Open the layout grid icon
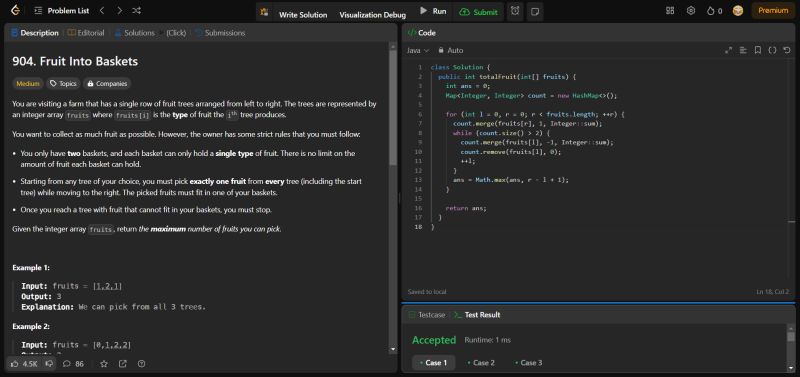This screenshot has width=800, height=377. [x=670, y=11]
